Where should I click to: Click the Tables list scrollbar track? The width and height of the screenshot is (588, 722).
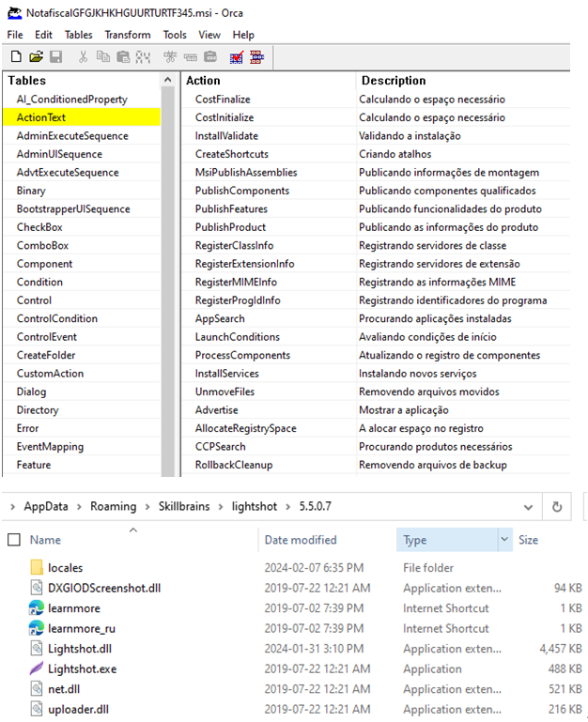coord(168,281)
